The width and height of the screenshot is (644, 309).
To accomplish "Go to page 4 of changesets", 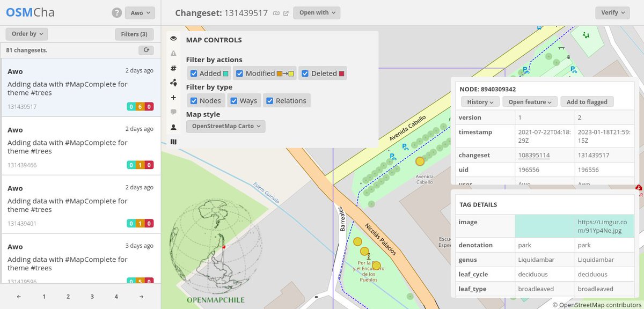I will 116,296.
